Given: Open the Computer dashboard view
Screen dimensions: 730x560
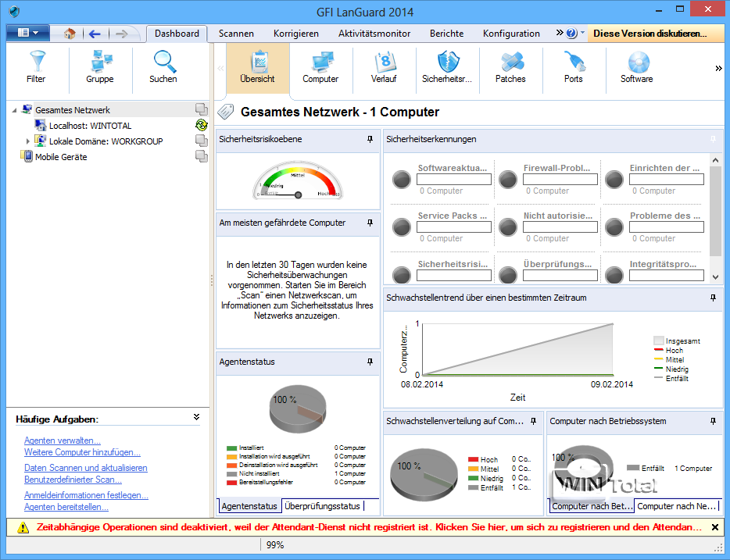Looking at the screenshot, I should [320, 67].
